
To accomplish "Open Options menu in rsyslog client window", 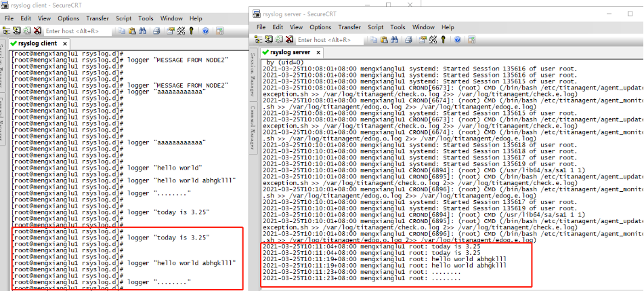I will (68, 18).
